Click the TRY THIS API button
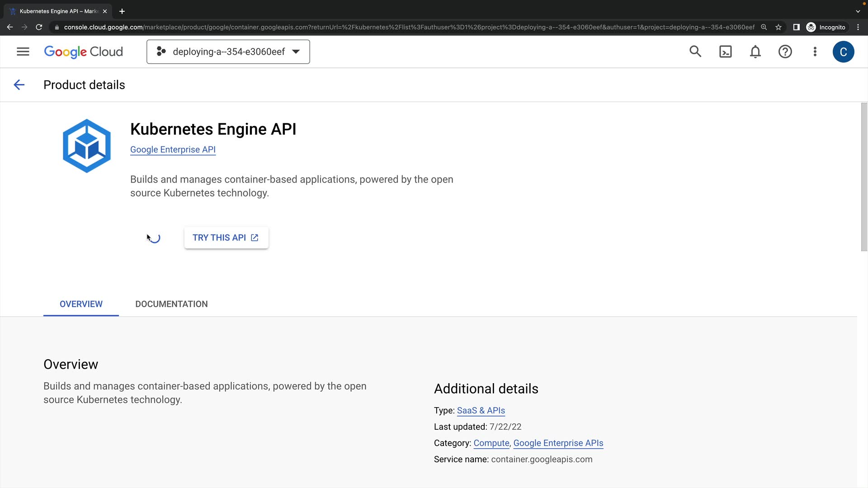Screen dimensions: 868x488 point(226,238)
